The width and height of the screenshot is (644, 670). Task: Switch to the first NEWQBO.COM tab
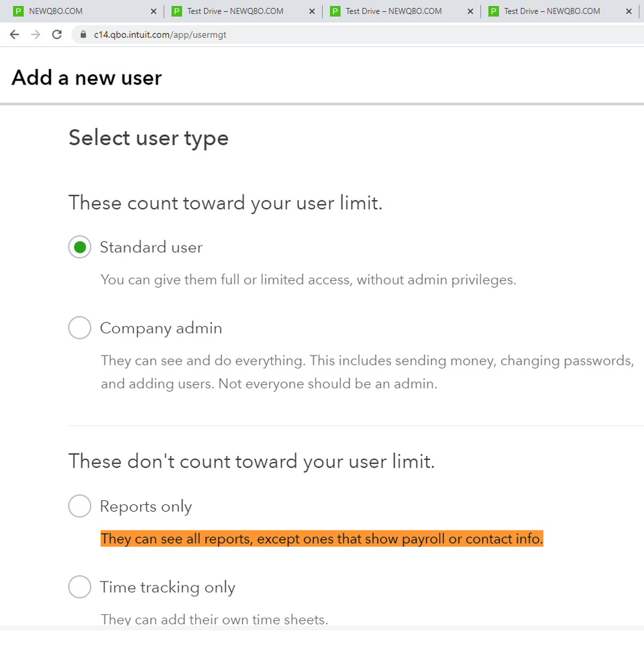pyautogui.click(x=74, y=11)
